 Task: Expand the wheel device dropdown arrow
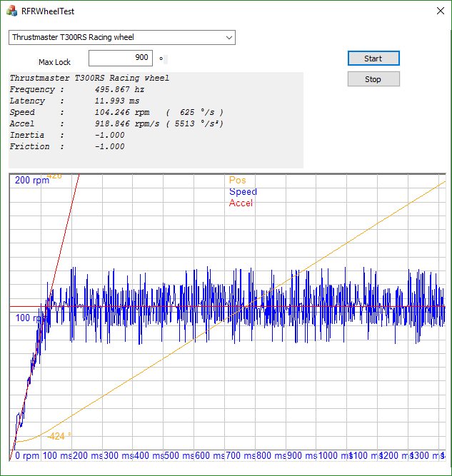[x=228, y=37]
